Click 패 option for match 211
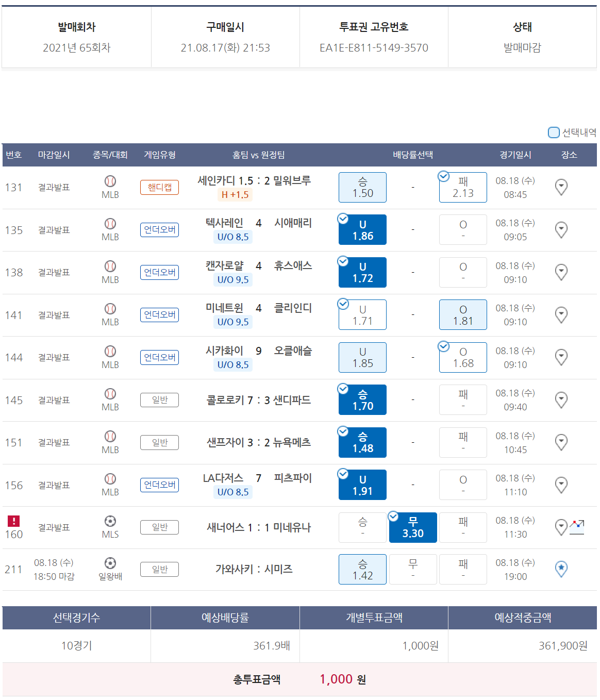 click(x=463, y=569)
